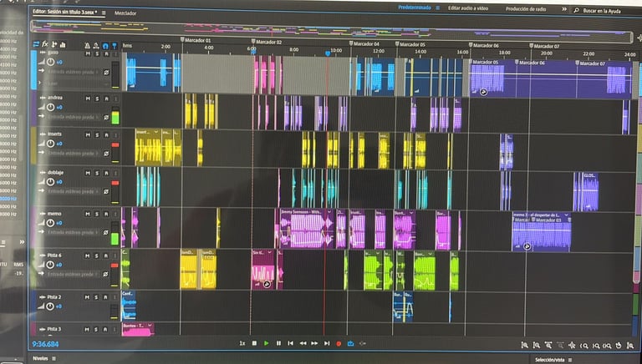This screenshot has width=642, height=364.
Task: Switch to Producción de radio workspace
Action: (x=526, y=9)
